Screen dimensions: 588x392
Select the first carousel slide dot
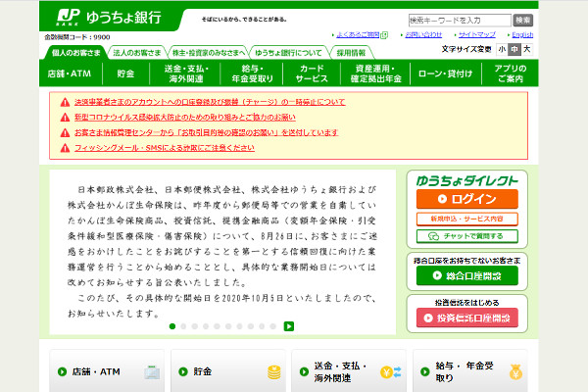172,326
